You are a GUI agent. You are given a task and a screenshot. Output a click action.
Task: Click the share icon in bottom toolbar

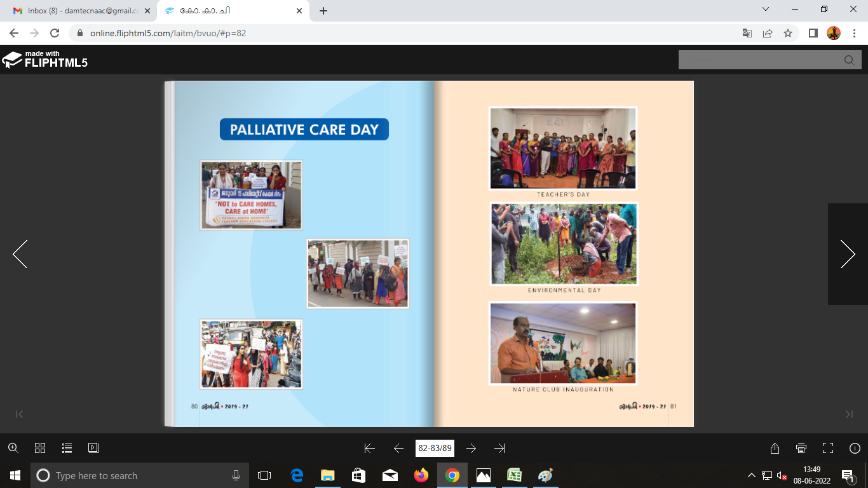775,448
